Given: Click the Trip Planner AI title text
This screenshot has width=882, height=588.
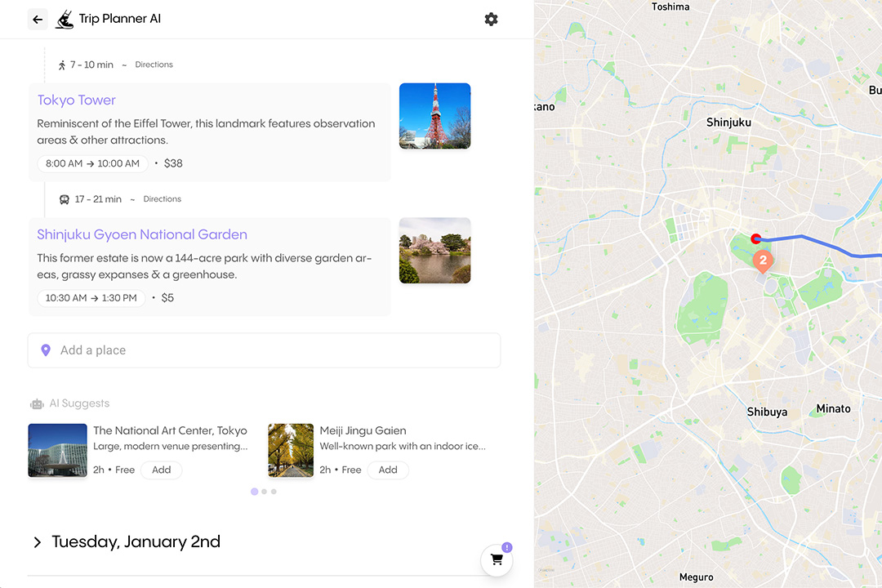Looking at the screenshot, I should pos(120,19).
